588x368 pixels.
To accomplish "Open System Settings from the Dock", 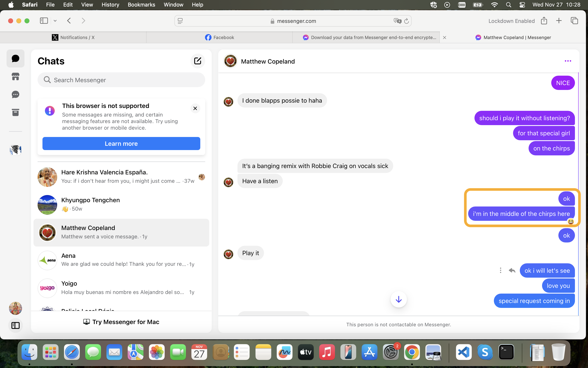I will (x=391, y=352).
